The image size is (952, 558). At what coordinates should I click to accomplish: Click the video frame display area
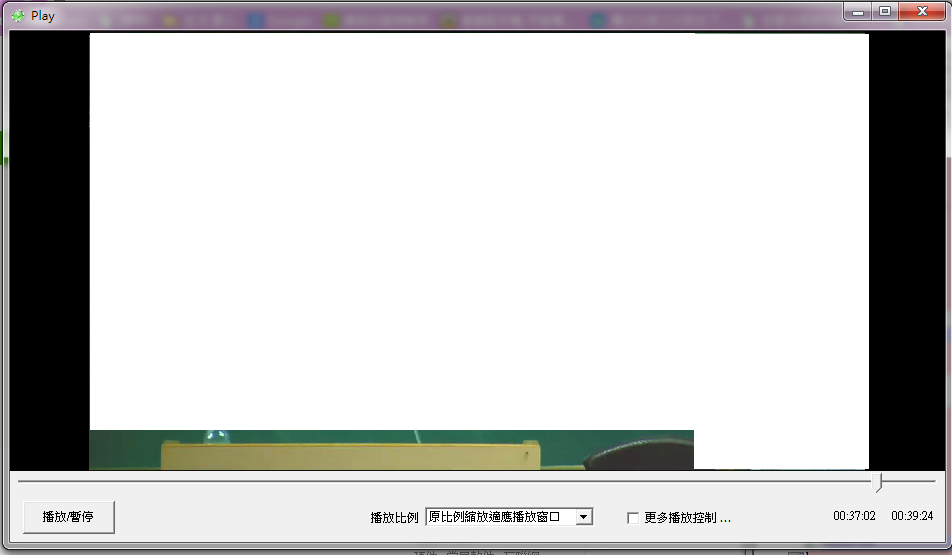(479, 251)
